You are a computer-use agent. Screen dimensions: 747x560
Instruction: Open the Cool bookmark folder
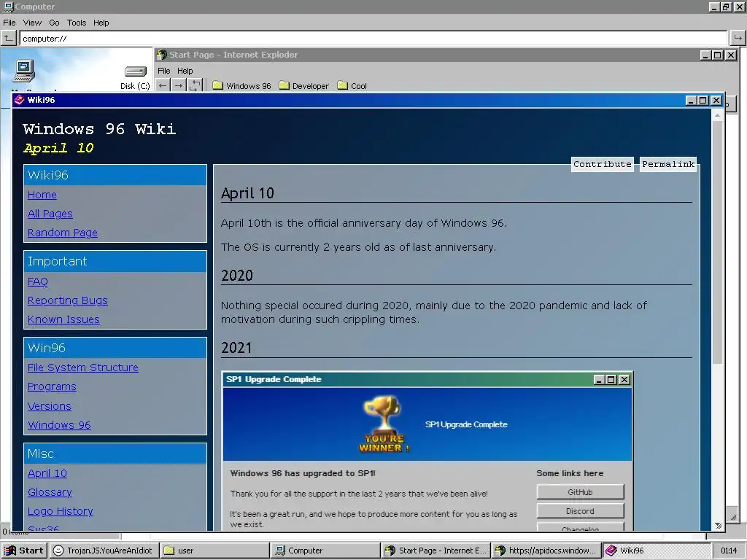(352, 86)
